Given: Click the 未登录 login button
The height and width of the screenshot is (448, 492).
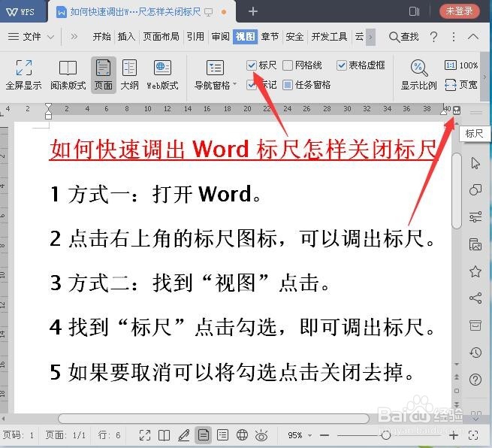Looking at the screenshot, I should point(460,11).
